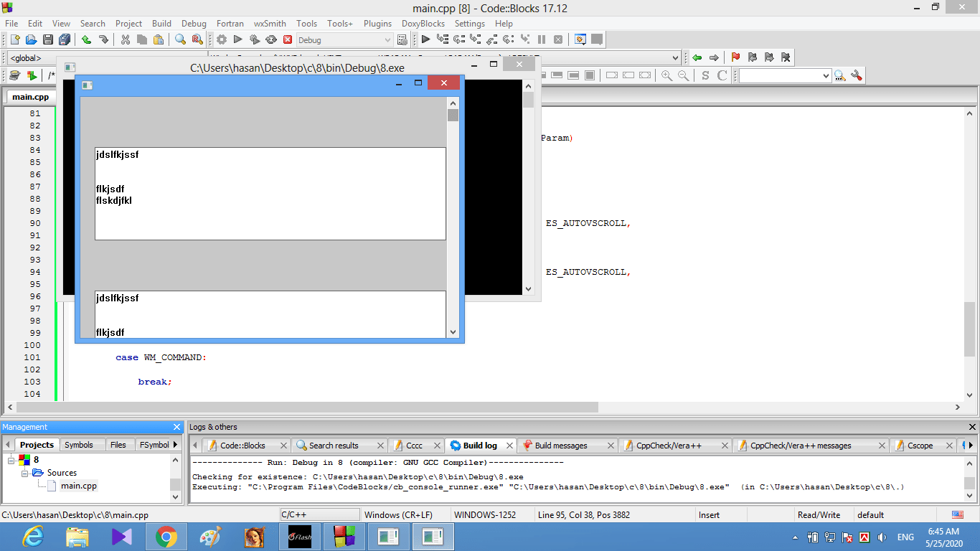The image size is (980, 551).
Task: Click the ENG language indicator in the tray
Action: (x=905, y=537)
